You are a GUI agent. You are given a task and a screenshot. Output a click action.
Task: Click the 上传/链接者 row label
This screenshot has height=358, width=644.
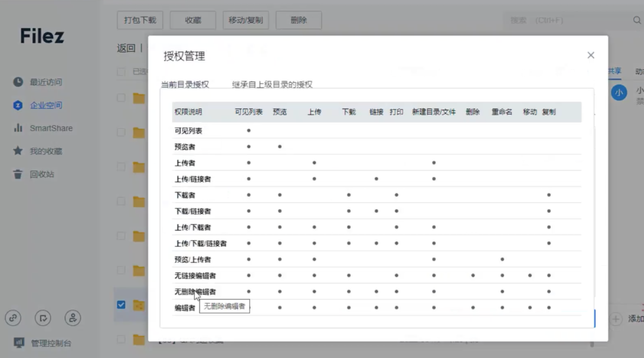[193, 179]
